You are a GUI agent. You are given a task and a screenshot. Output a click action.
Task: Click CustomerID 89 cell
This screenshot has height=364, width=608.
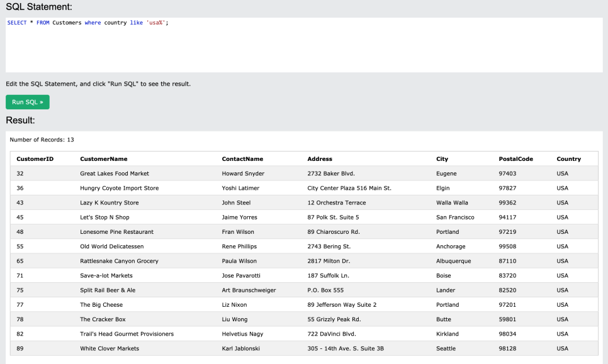[20, 348]
